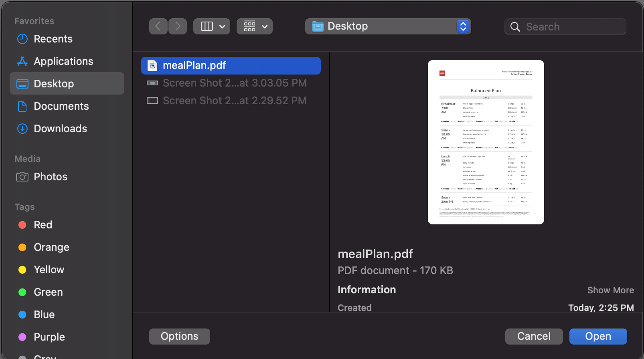Select the Blue tag

67,315
